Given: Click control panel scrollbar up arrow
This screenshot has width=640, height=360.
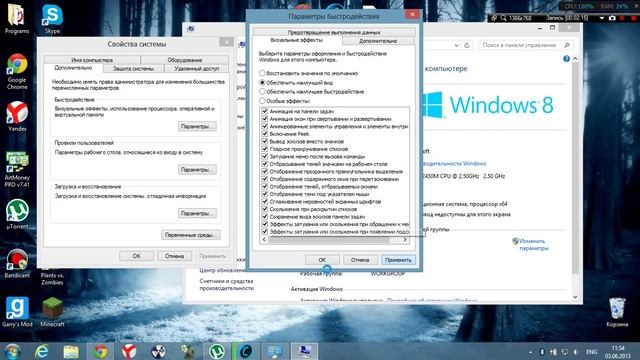Looking at the screenshot, I should tap(575, 59).
